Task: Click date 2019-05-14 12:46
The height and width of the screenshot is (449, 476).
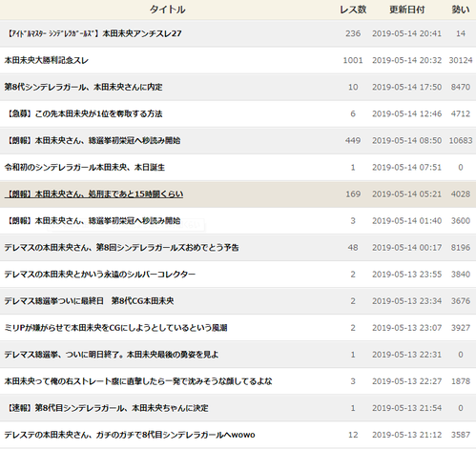Action: [407, 113]
